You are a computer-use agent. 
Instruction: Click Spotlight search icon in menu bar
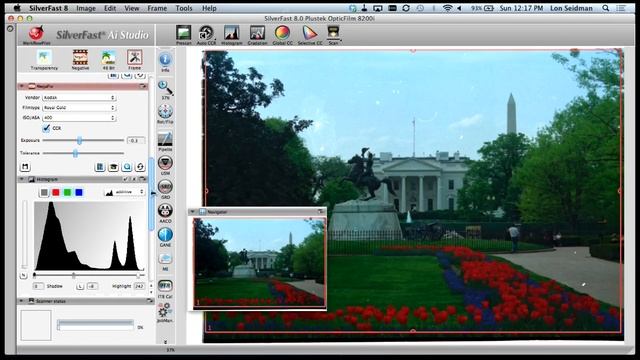click(606, 8)
